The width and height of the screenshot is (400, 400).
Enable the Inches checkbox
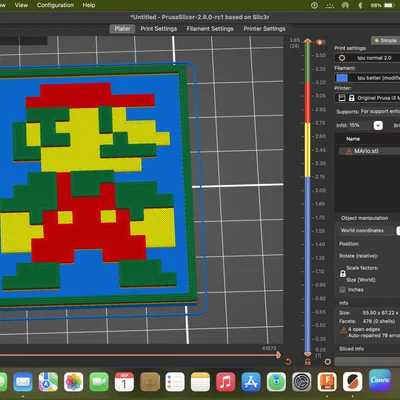[342, 290]
